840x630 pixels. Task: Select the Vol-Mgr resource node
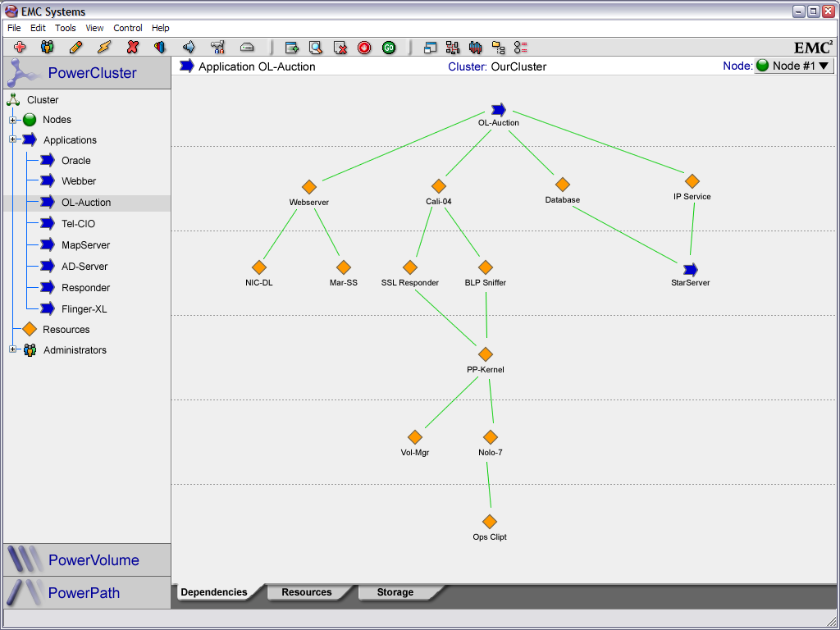point(414,437)
